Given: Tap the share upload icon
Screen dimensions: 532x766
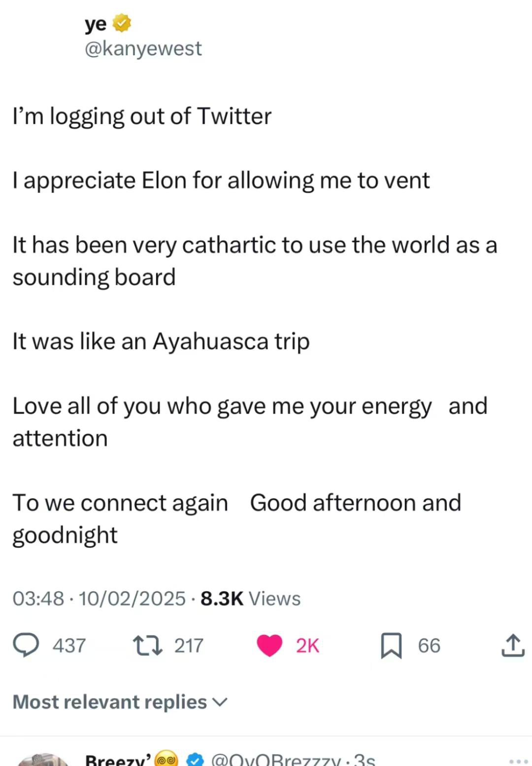Looking at the screenshot, I should (513, 645).
